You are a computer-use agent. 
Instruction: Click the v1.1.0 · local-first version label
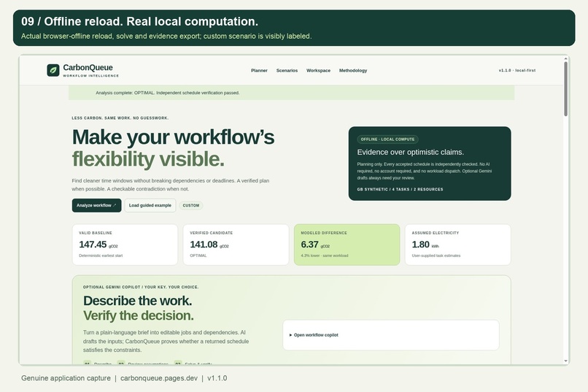517,71
